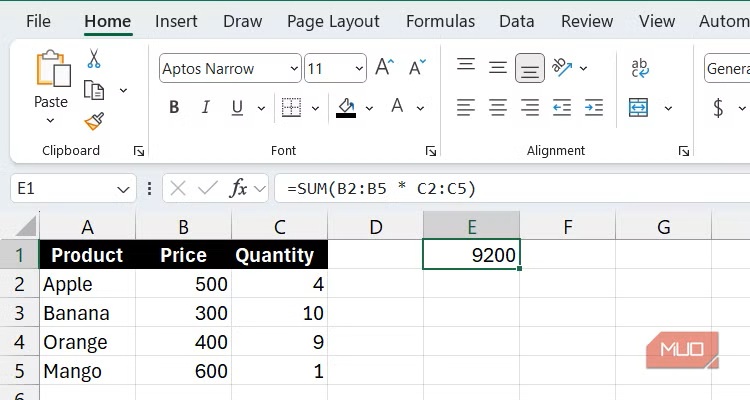Apply the Fill Color bucket swatch

346,107
